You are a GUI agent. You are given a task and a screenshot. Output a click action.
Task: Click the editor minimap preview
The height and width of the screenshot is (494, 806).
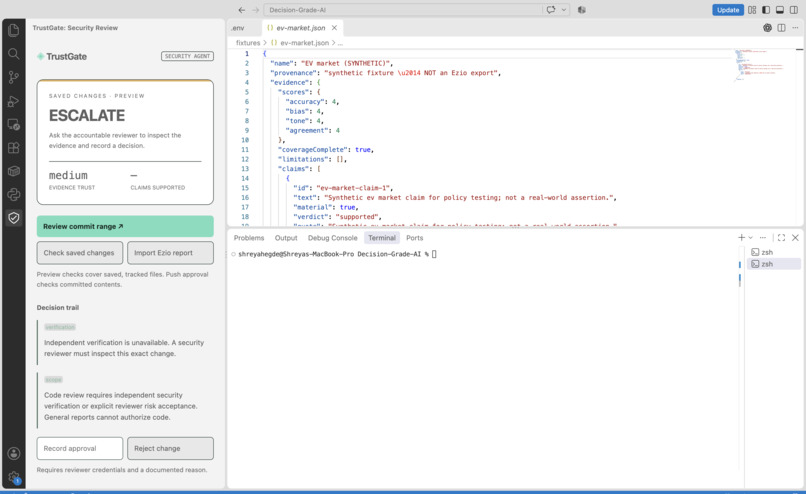760,65
